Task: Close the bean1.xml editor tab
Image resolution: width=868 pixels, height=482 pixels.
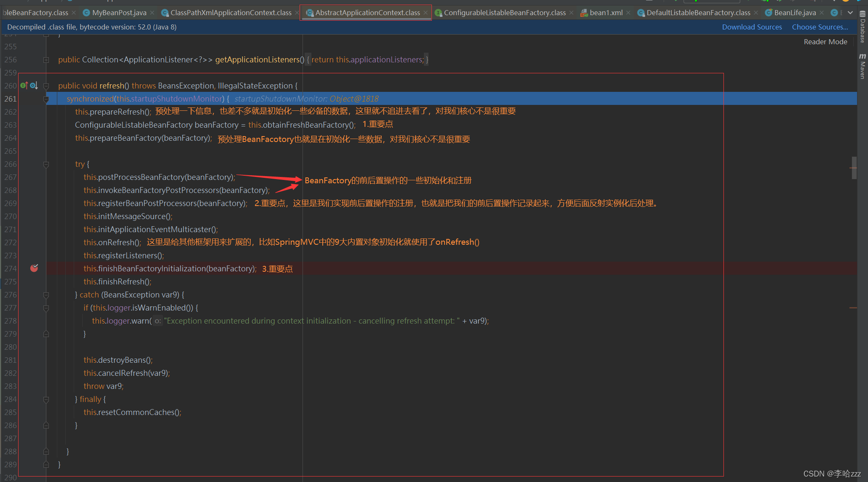Action: pyautogui.click(x=628, y=13)
